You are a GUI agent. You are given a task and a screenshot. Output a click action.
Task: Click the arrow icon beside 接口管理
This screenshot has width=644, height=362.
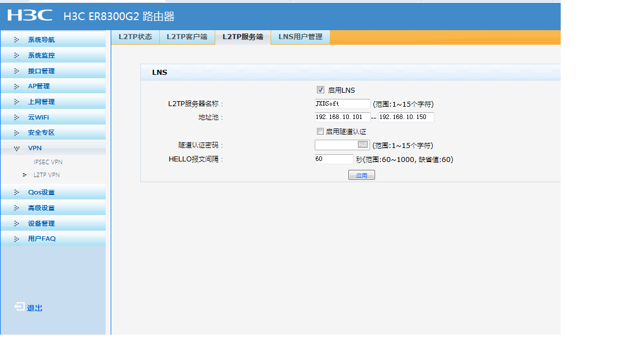tap(16, 71)
